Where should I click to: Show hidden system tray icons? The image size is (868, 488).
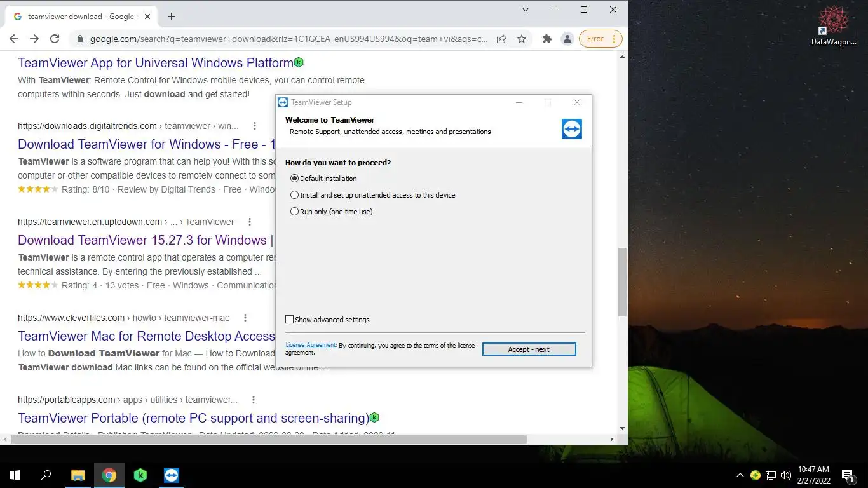[740, 475]
